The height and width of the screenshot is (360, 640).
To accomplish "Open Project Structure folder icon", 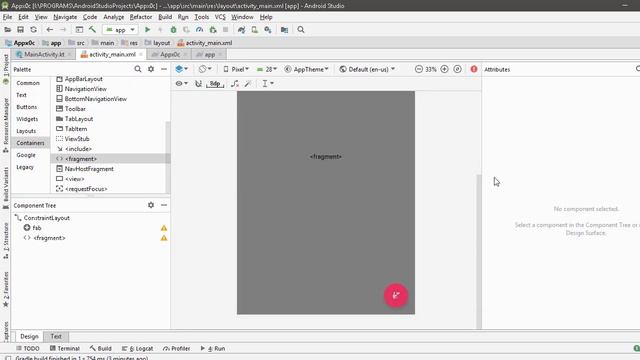I will coord(284,30).
